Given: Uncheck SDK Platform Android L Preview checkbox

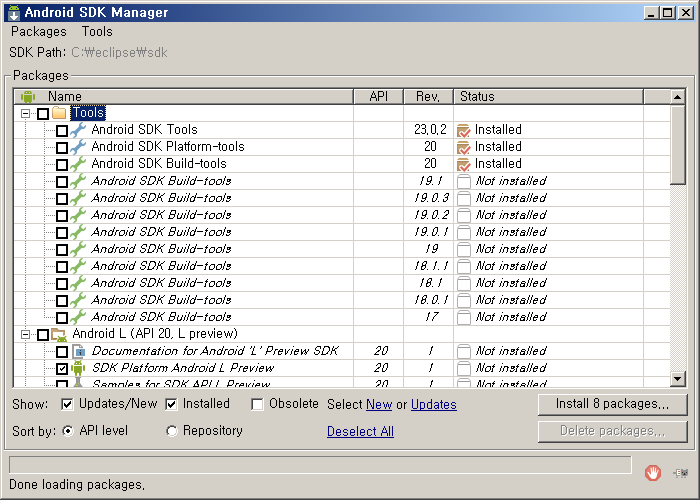Looking at the screenshot, I should click(62, 369).
